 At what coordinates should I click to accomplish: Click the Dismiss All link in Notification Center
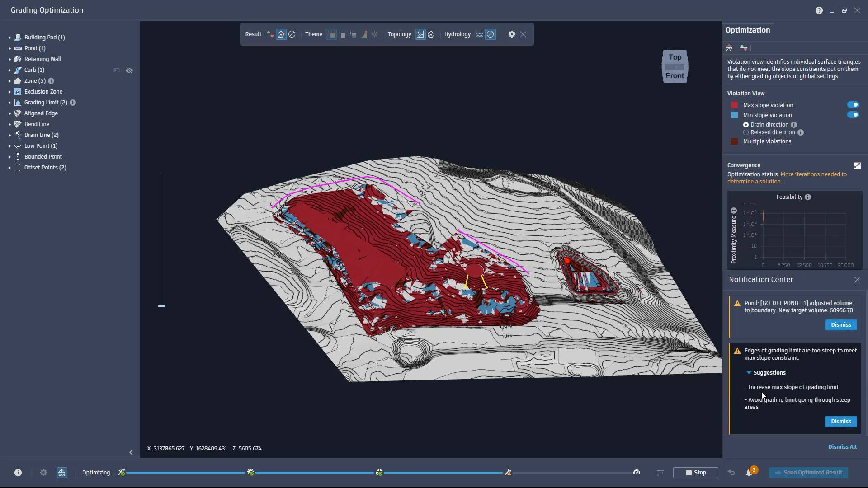coord(842,446)
